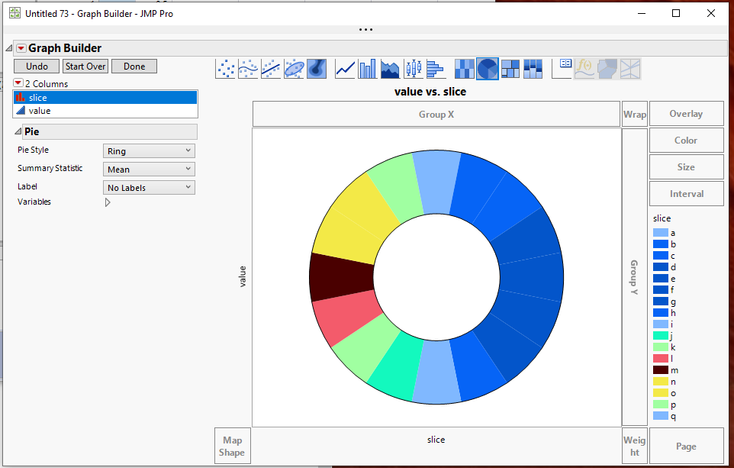Select the Box Plot element icon
Screen dimensions: 734x468
pos(413,69)
